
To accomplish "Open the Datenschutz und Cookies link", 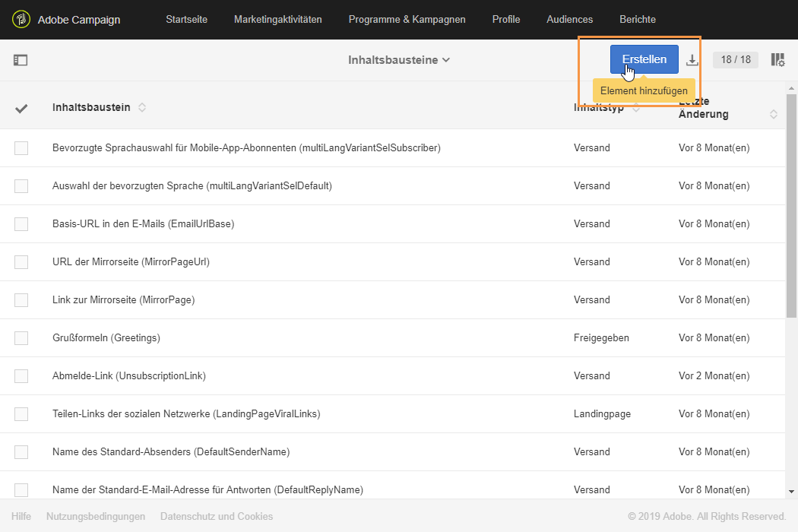I will coord(217,517).
